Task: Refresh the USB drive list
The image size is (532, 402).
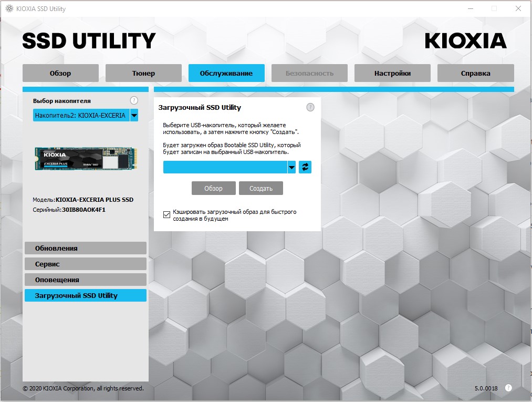Action: point(305,167)
